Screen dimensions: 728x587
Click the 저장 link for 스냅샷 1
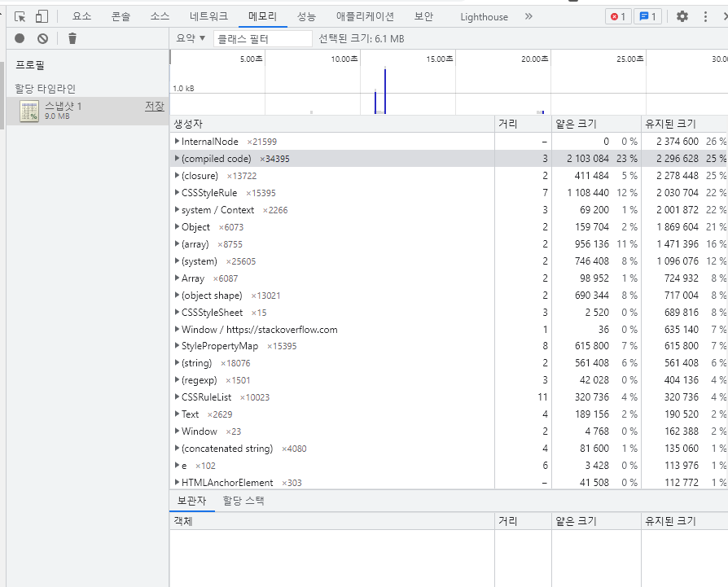tap(154, 106)
